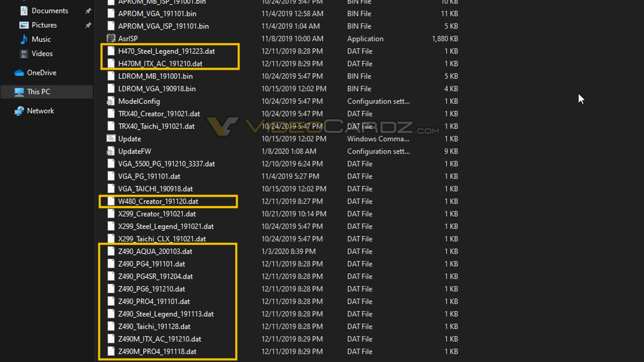644x362 pixels.
Task: Select file X299_Creator_191021.dat
Action: pos(157,214)
